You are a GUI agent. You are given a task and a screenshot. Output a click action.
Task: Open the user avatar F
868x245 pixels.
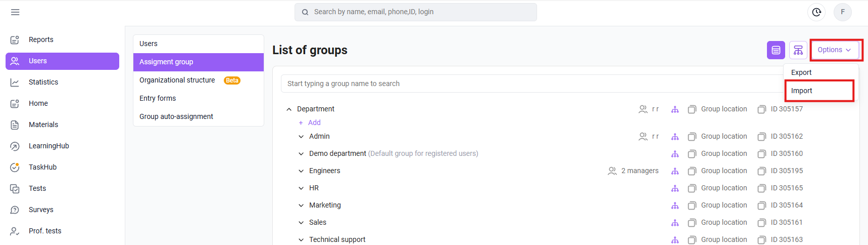point(843,12)
